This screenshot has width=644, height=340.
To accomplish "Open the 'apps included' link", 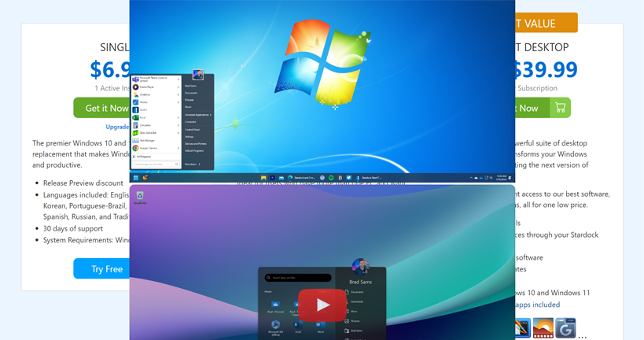I will [537, 305].
